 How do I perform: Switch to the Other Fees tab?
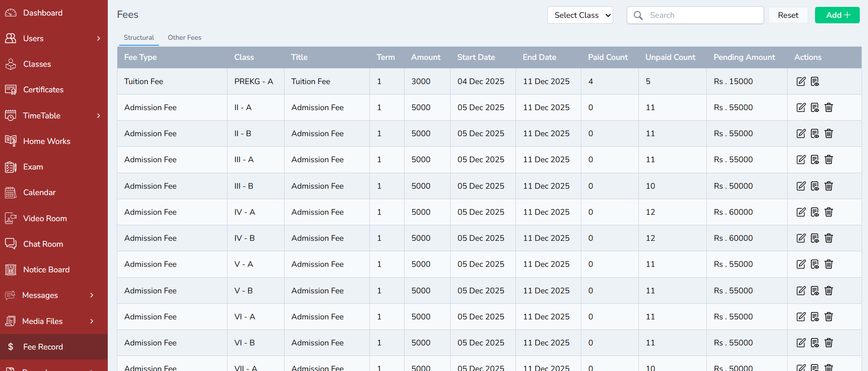pos(184,37)
